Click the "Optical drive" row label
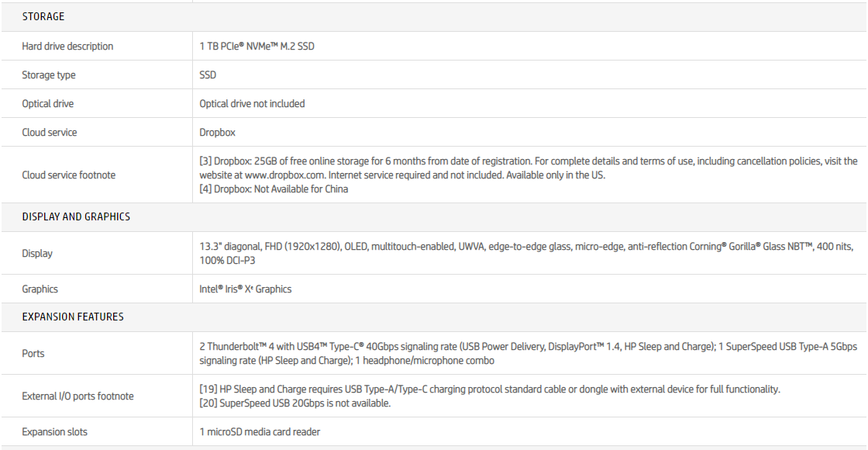This screenshot has height=450, width=868. (x=48, y=104)
